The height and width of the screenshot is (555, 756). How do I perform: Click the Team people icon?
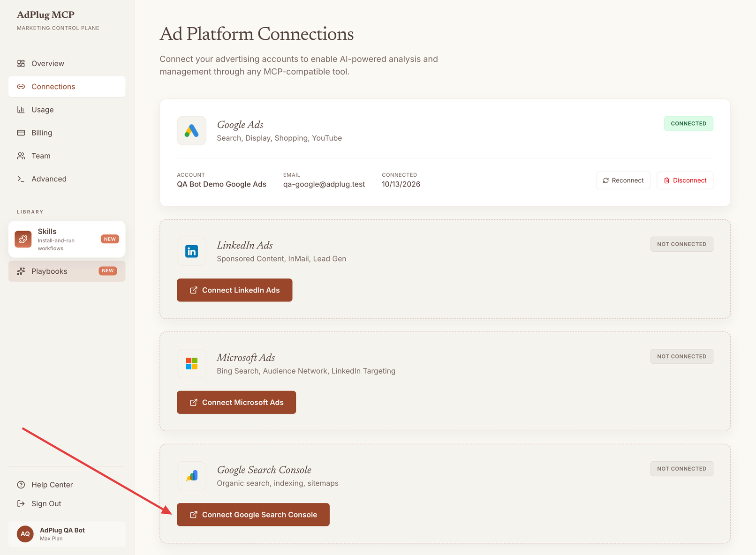(21, 156)
